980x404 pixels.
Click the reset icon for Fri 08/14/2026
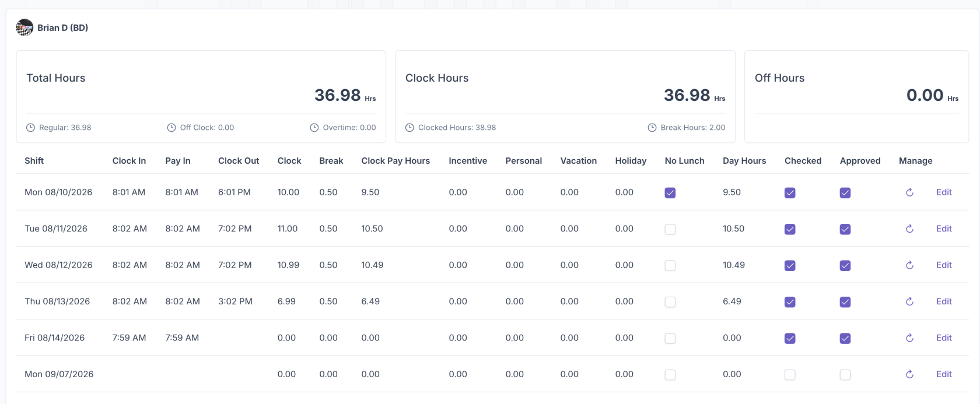coord(909,338)
